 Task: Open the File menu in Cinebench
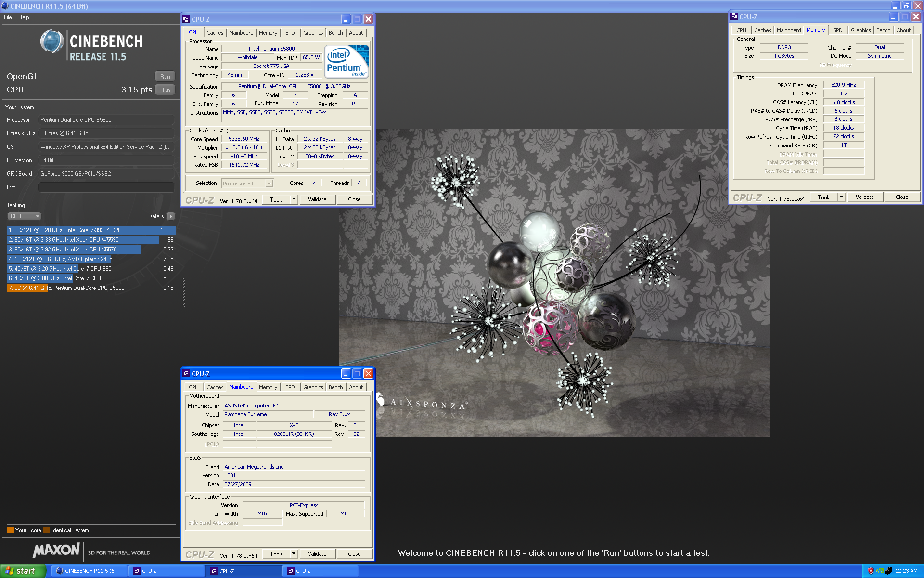click(x=8, y=17)
